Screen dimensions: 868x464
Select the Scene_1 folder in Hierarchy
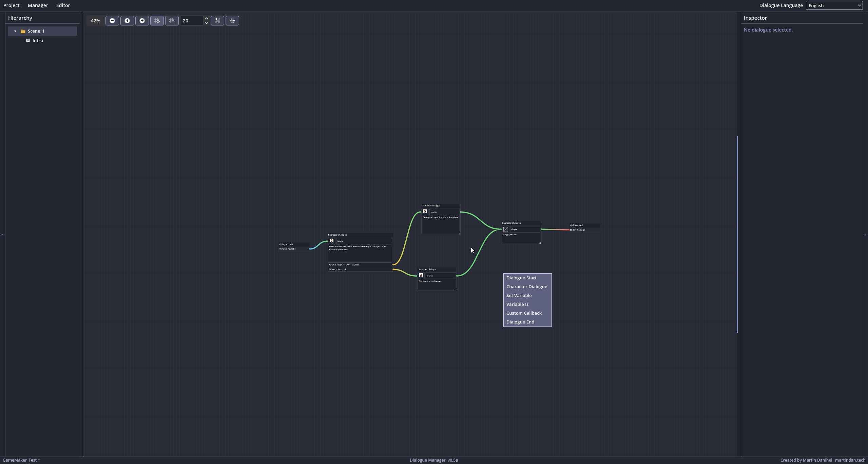pyautogui.click(x=43, y=31)
